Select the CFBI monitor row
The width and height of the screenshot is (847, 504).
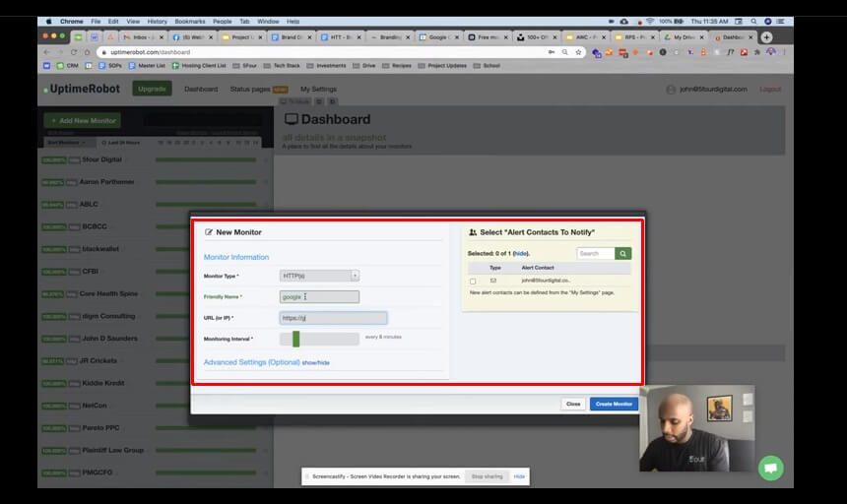[114, 272]
